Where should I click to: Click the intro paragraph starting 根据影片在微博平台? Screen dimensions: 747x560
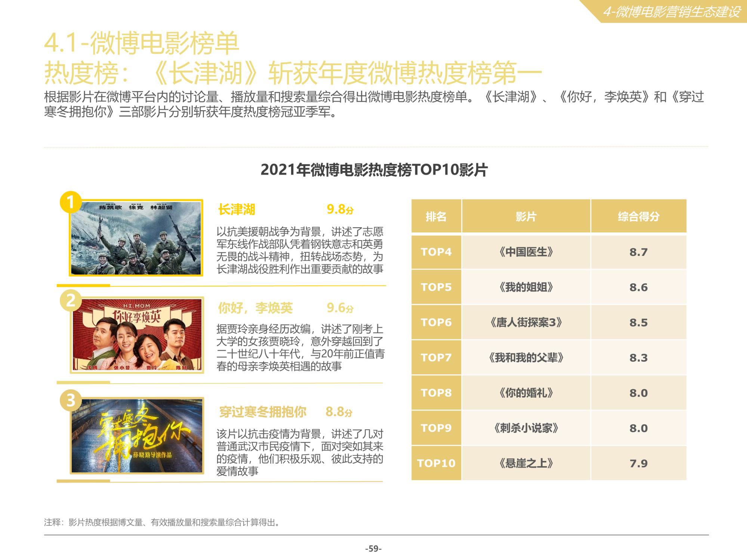click(x=374, y=104)
